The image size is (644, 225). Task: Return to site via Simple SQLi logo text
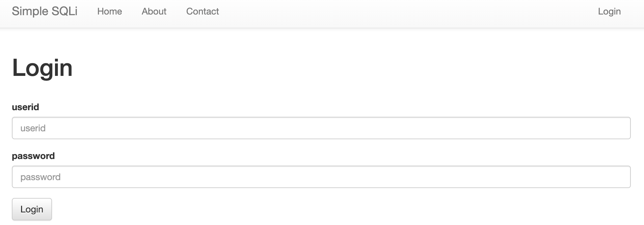(44, 11)
